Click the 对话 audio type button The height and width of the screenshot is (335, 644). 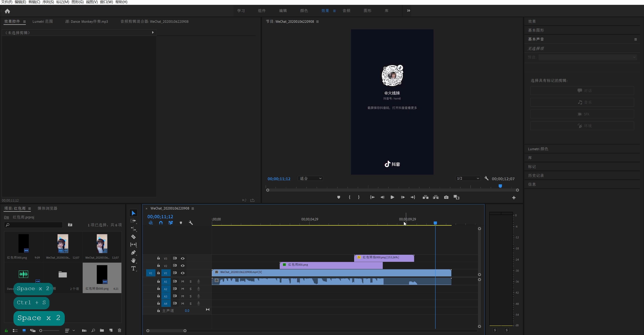[582, 91]
